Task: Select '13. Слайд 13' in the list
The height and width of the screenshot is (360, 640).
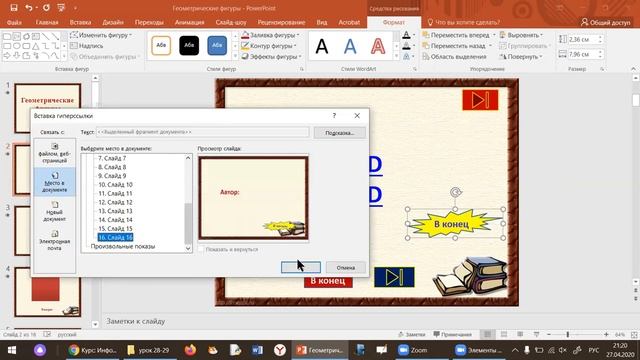Action: (x=115, y=211)
